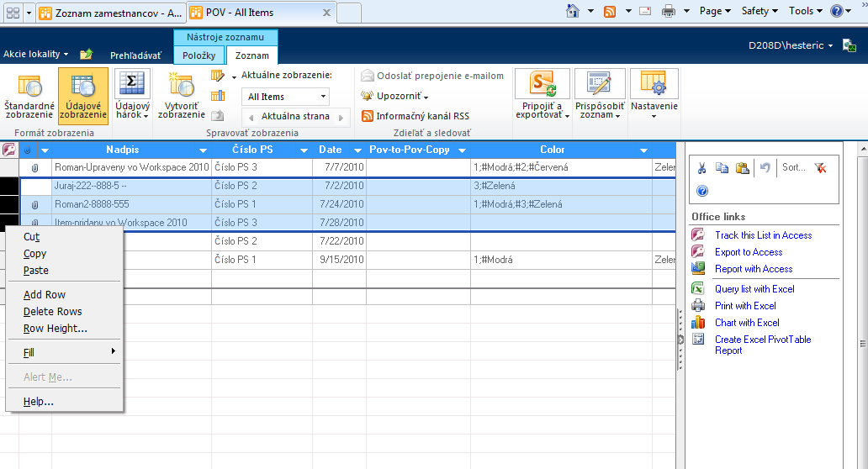Click the printer icon in browser toolbar
The height and width of the screenshot is (469, 868).
pos(668,11)
